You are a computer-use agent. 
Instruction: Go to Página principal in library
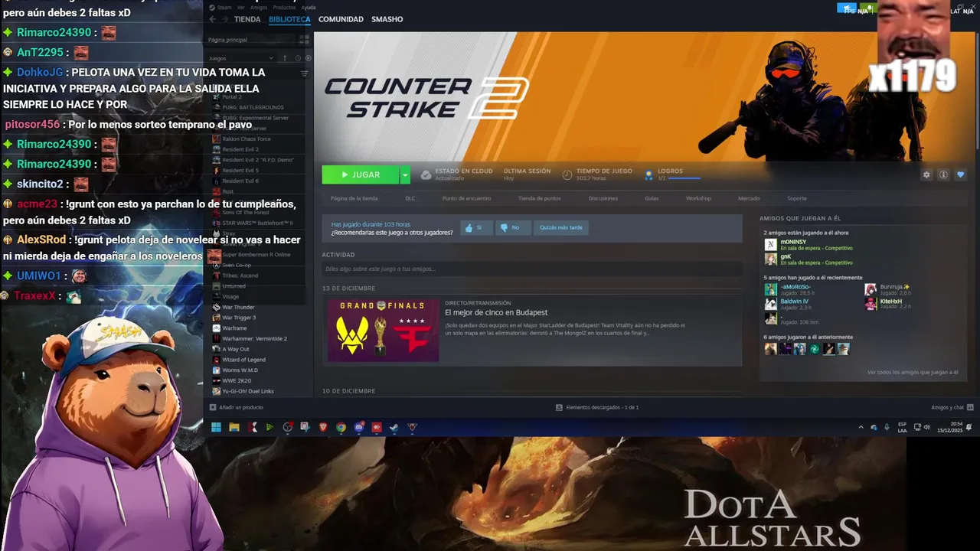(x=227, y=40)
